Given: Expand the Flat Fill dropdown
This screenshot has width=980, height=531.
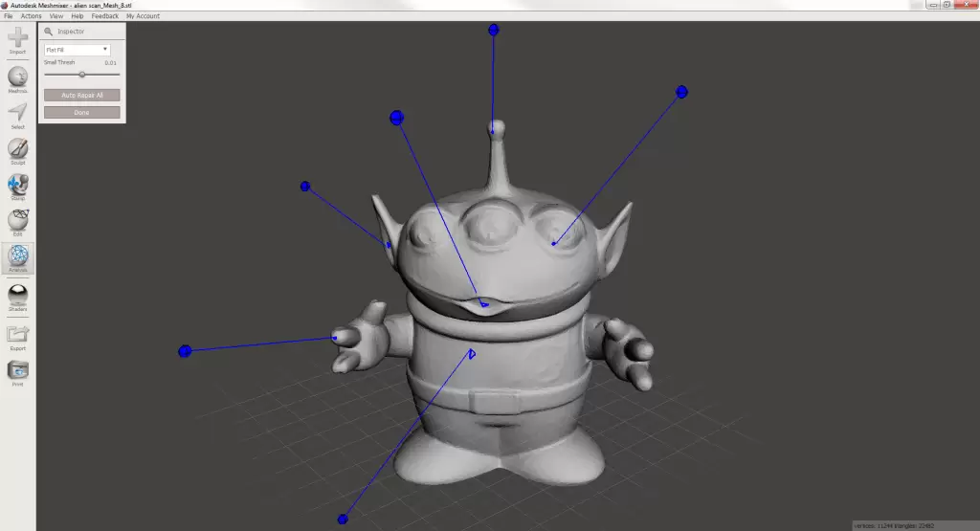Looking at the screenshot, I should pyautogui.click(x=77, y=50).
